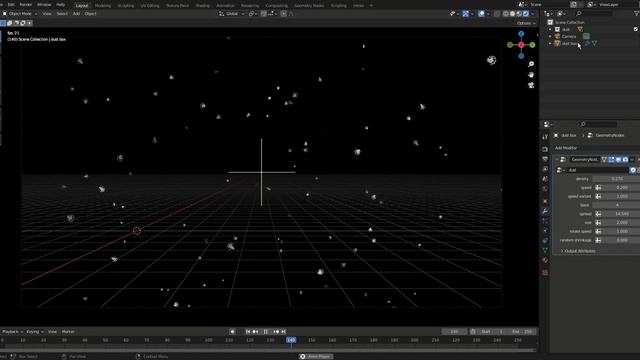Switch to the Shading workspace tab

[x=202, y=6]
